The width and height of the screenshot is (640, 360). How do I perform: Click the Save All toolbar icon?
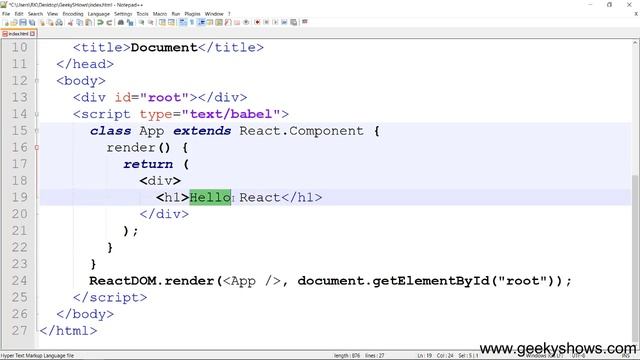coord(32,22)
